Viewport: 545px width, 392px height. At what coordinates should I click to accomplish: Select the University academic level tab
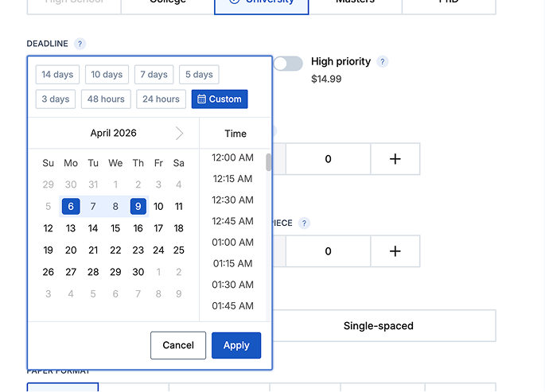[x=261, y=3]
